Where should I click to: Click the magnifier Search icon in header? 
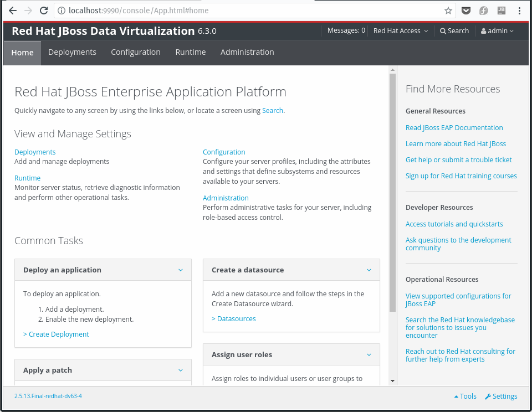tap(443, 31)
